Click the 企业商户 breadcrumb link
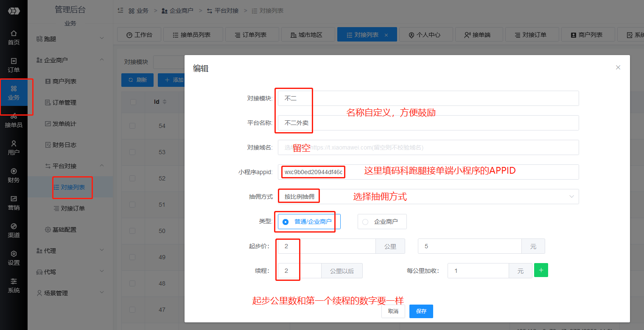This screenshot has width=644, height=330. (x=178, y=11)
